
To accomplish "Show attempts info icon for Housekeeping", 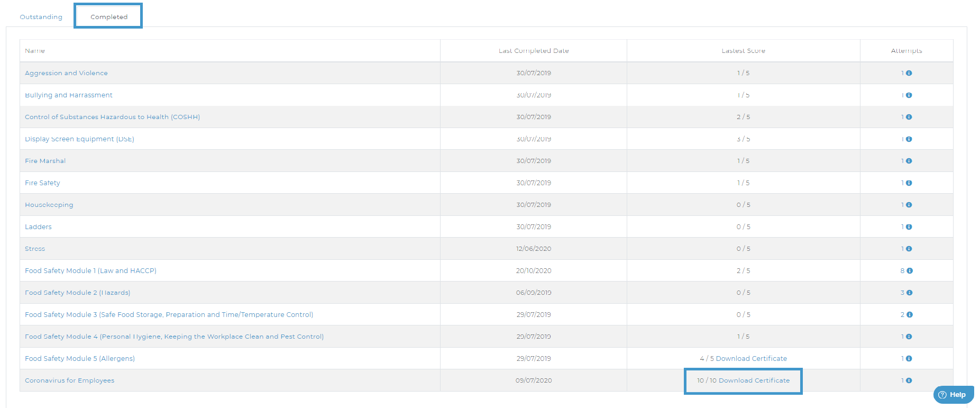I will point(909,205).
